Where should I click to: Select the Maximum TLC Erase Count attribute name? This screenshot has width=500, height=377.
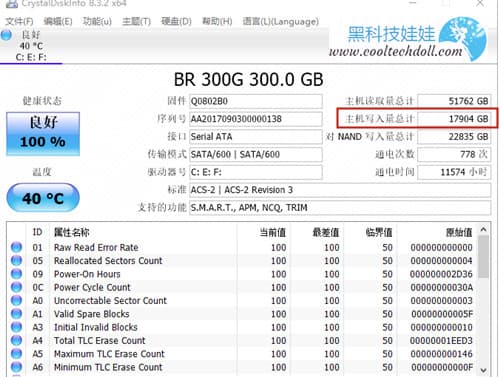[109, 354]
